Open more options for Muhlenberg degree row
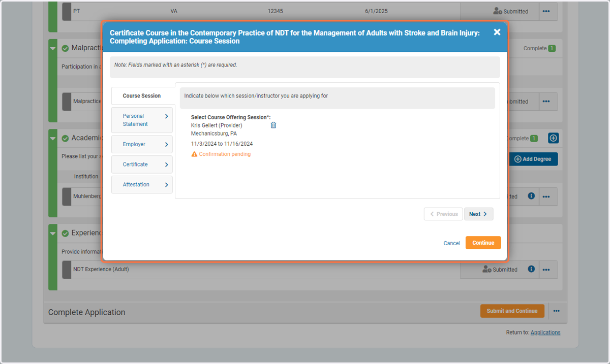This screenshot has height=364, width=610. (546, 196)
